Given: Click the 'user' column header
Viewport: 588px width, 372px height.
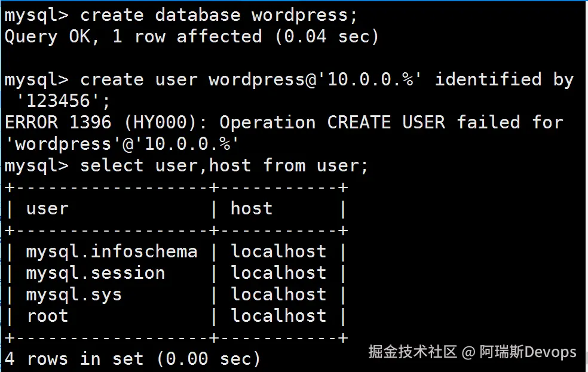Looking at the screenshot, I should click(x=47, y=208).
